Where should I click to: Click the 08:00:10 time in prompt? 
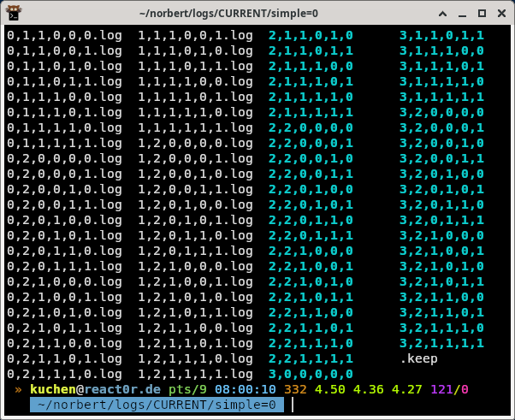coord(245,390)
